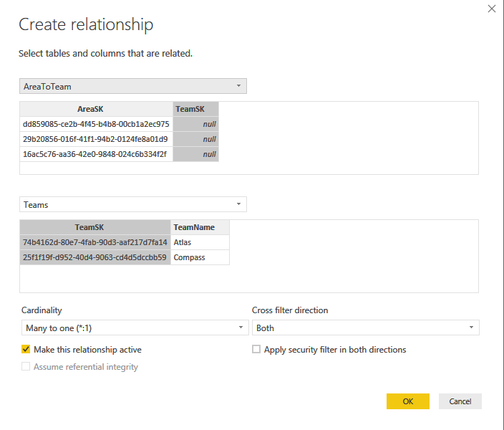Select AreaSK column header in AreaToTeam
The width and height of the screenshot is (504, 430).
96,109
